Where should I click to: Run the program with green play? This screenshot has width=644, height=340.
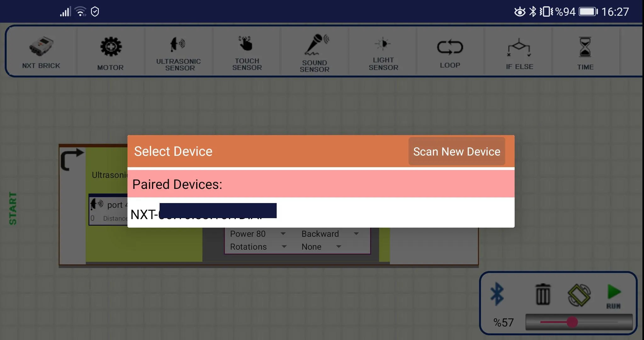614,296
